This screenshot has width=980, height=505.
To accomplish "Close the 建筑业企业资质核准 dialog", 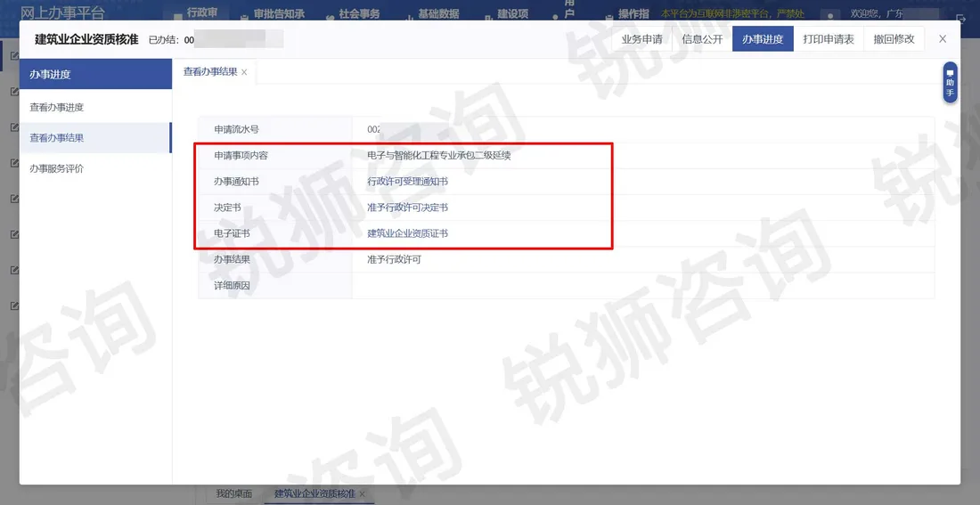I will (x=943, y=39).
